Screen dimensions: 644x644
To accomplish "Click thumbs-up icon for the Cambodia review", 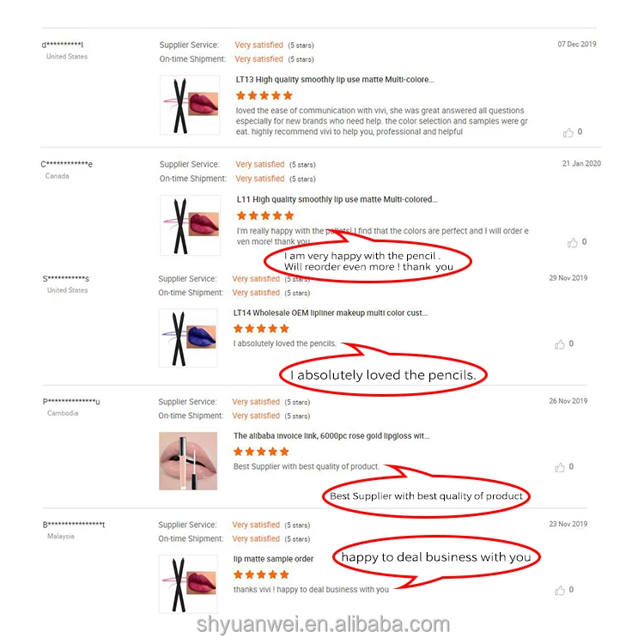I will 559,467.
